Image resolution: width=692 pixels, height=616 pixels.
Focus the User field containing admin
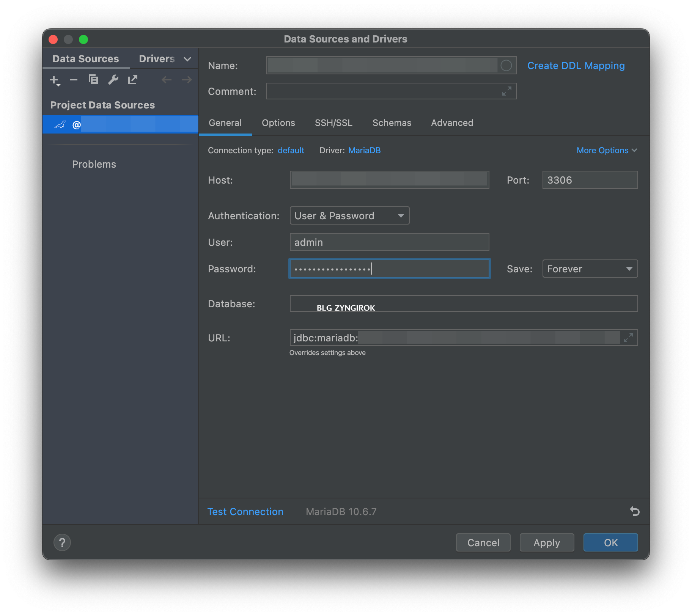click(x=390, y=242)
